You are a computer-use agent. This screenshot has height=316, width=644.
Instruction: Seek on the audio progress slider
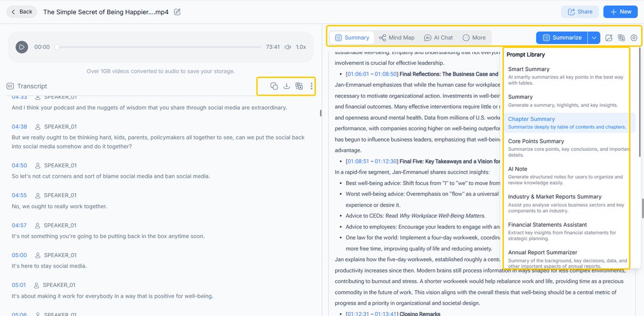click(158, 47)
